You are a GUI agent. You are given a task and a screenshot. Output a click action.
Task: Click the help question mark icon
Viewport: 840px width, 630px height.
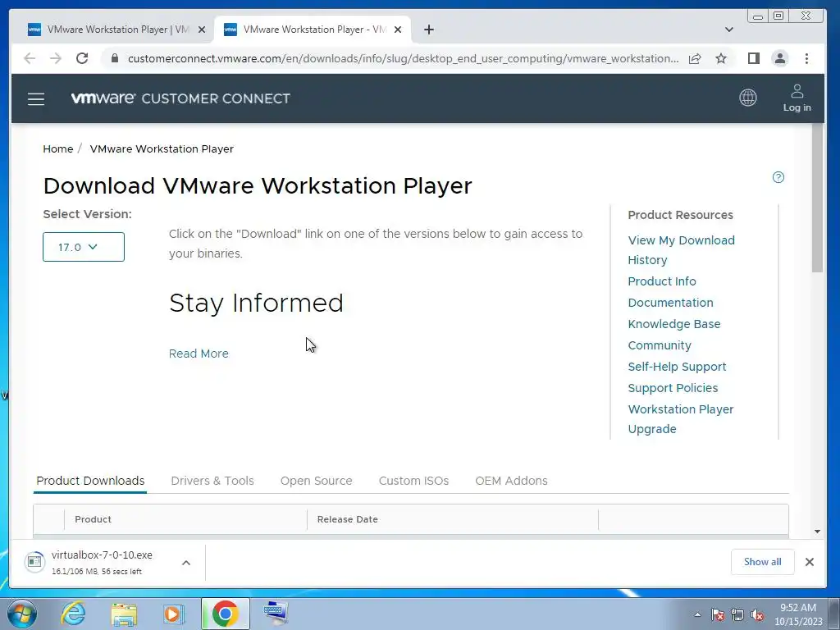778,177
